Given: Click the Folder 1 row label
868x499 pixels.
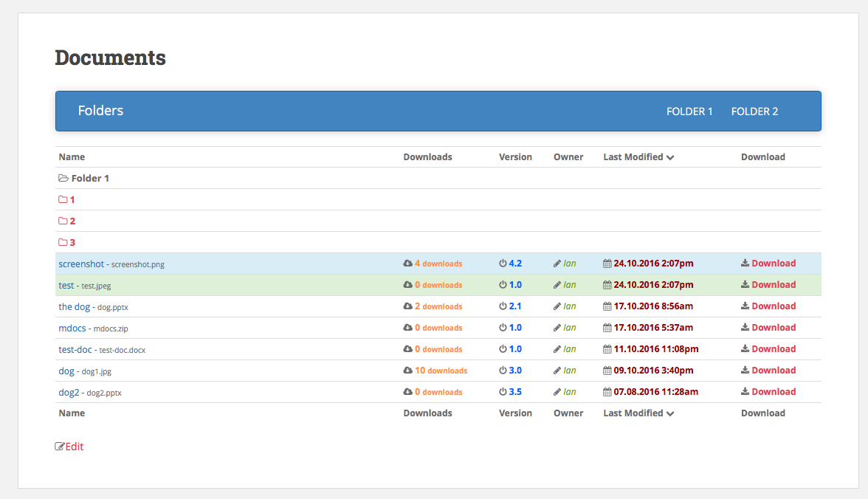Looking at the screenshot, I should click(90, 179).
